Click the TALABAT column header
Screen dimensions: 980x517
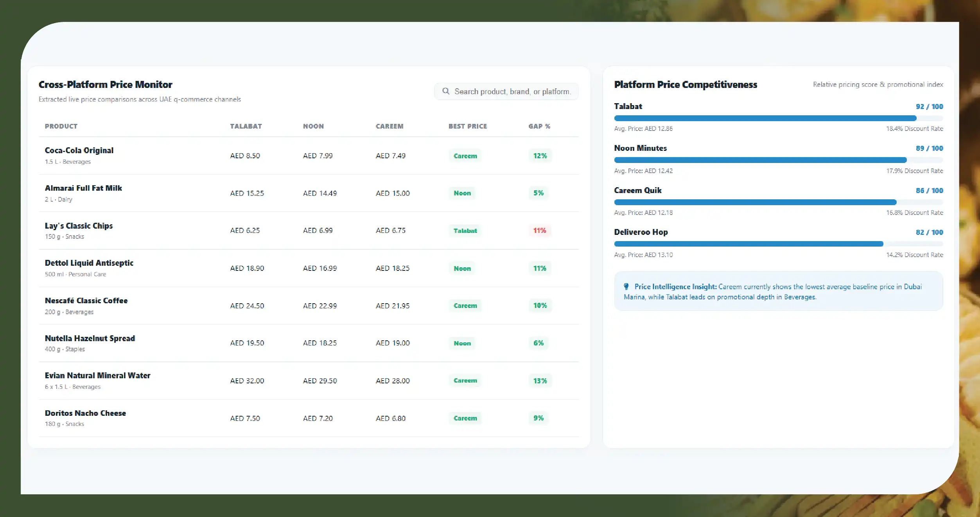[246, 126]
